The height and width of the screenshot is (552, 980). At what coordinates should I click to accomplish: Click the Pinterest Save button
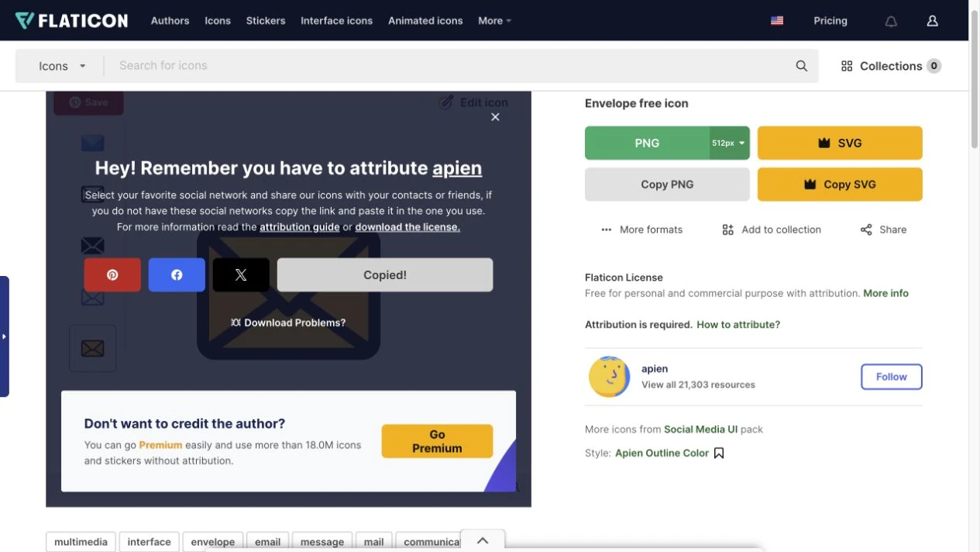point(88,102)
